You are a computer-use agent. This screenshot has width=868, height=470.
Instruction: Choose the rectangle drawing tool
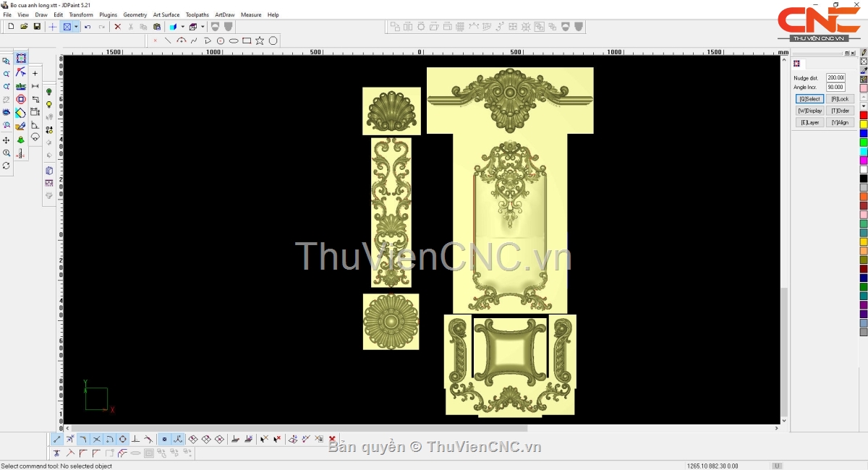(x=247, y=41)
